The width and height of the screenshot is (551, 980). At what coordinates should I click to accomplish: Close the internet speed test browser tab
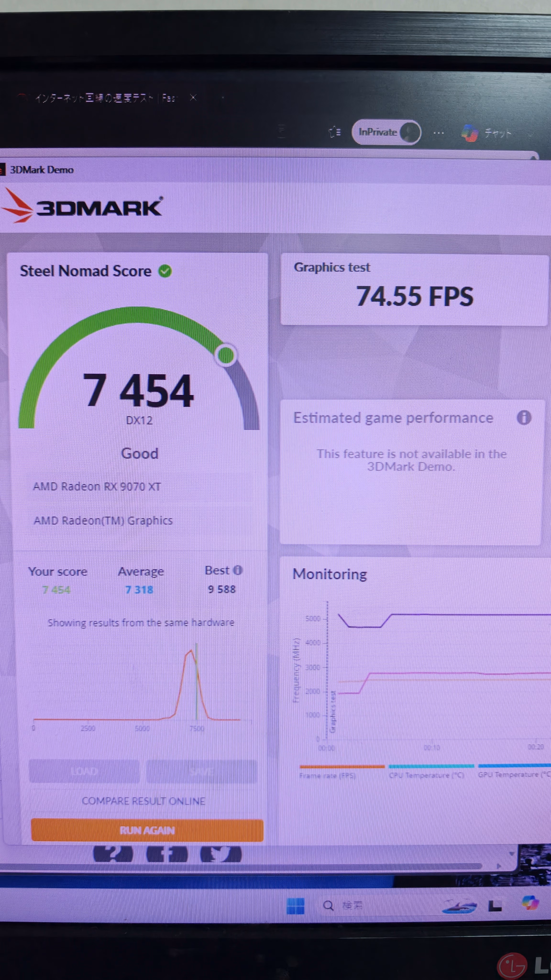click(x=193, y=98)
